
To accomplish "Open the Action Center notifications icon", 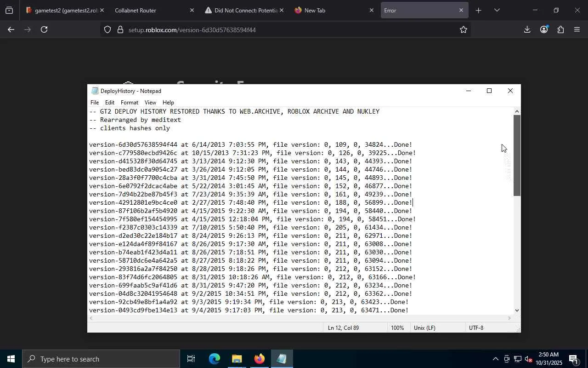I will click(573, 359).
